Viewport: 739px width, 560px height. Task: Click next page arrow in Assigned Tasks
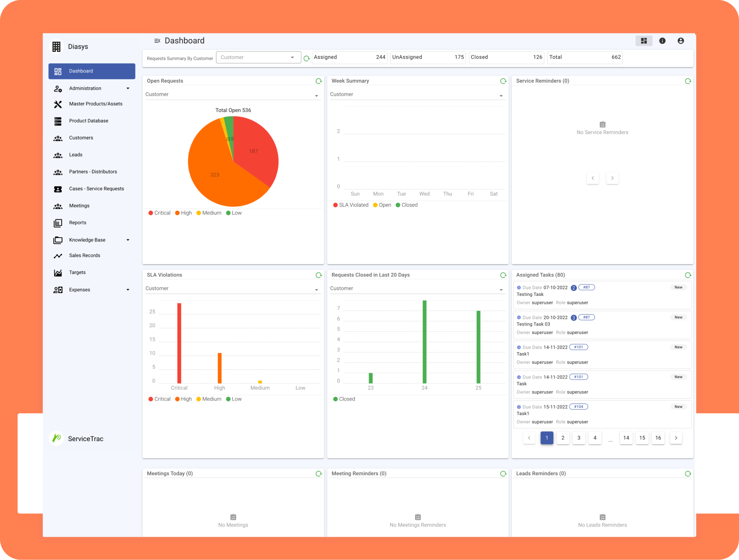pos(676,438)
